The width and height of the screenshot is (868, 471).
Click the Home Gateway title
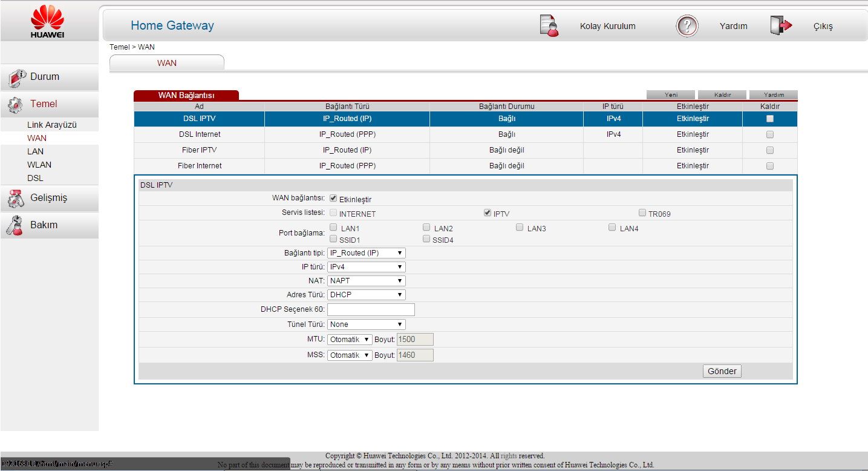pyautogui.click(x=172, y=25)
